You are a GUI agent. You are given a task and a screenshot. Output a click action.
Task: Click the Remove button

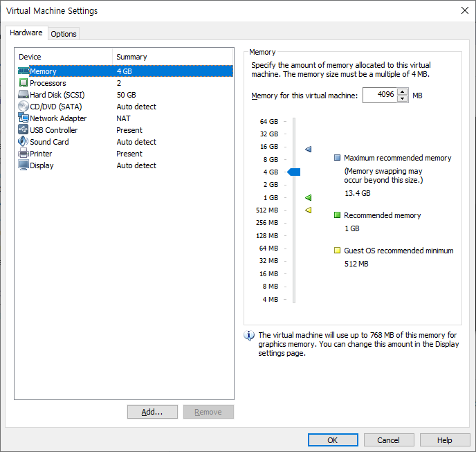point(208,412)
